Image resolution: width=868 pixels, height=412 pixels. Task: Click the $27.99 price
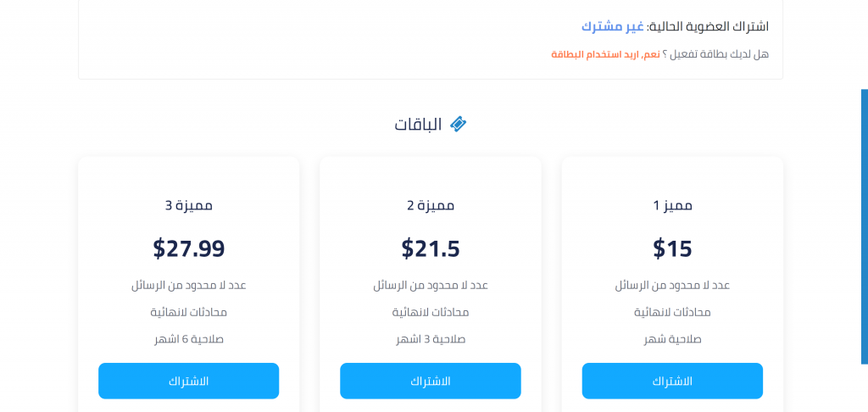pyautogui.click(x=189, y=248)
